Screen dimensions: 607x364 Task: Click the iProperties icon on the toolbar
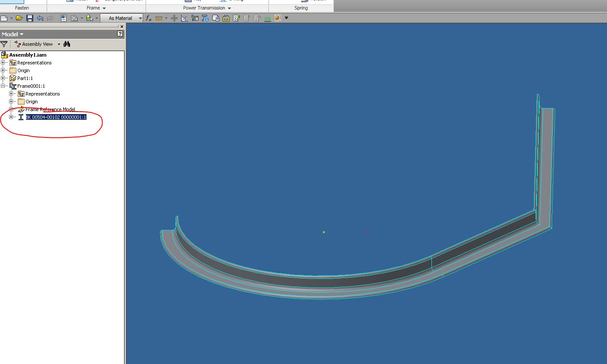pos(63,18)
